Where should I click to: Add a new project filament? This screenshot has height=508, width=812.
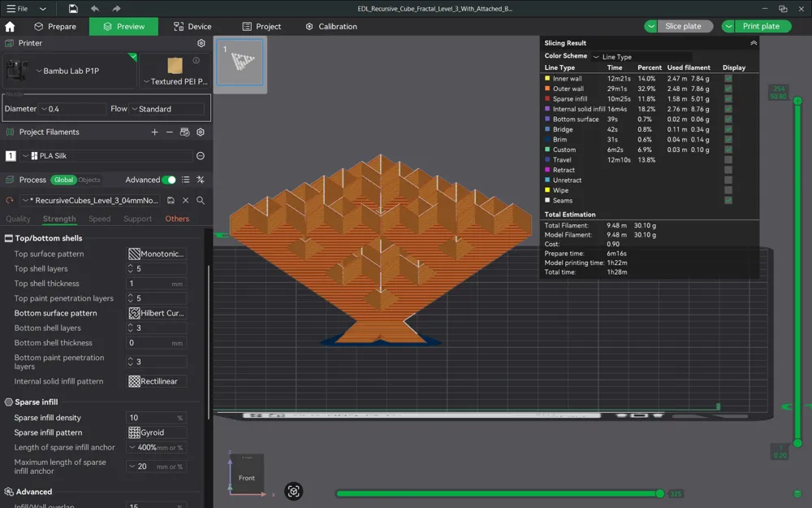[154, 132]
